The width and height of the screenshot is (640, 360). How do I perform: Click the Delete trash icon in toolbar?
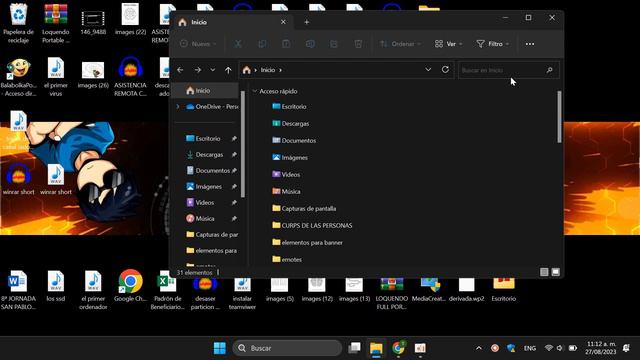coord(358,44)
